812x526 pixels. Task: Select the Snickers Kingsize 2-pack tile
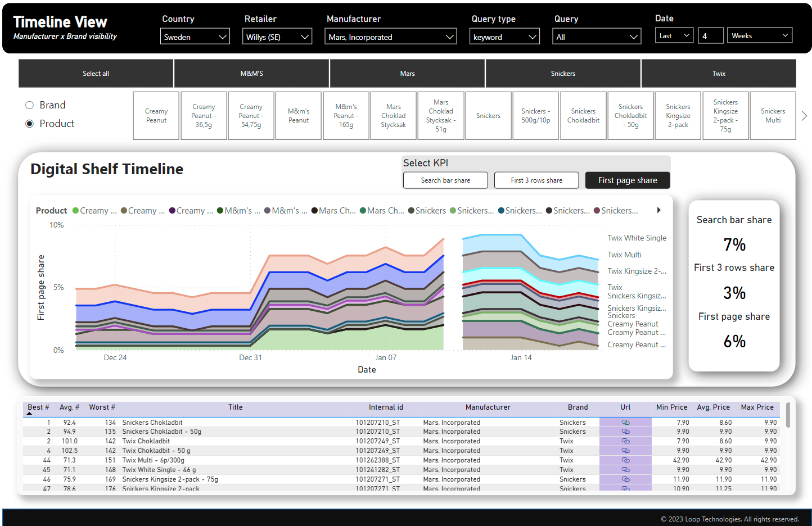click(678, 116)
